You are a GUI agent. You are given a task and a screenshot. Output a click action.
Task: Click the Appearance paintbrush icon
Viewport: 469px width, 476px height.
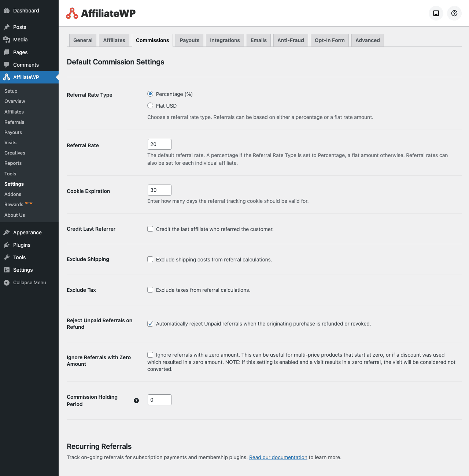point(7,233)
